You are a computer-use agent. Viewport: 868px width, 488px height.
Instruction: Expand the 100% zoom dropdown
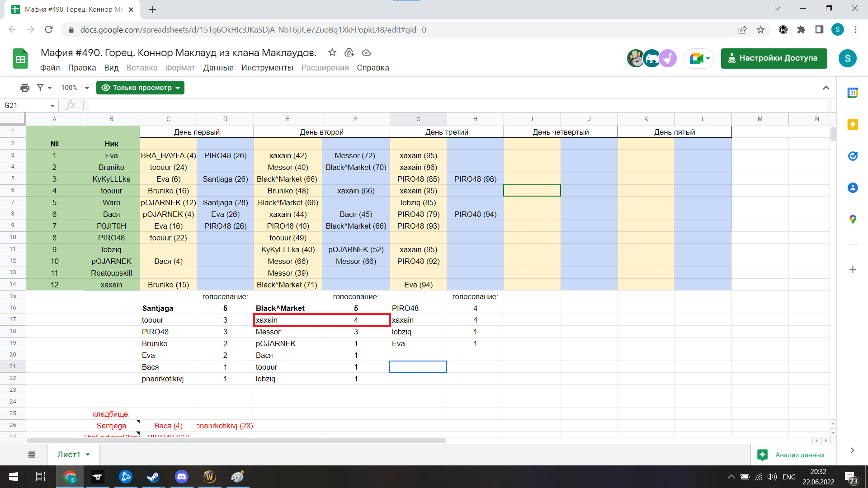point(75,88)
